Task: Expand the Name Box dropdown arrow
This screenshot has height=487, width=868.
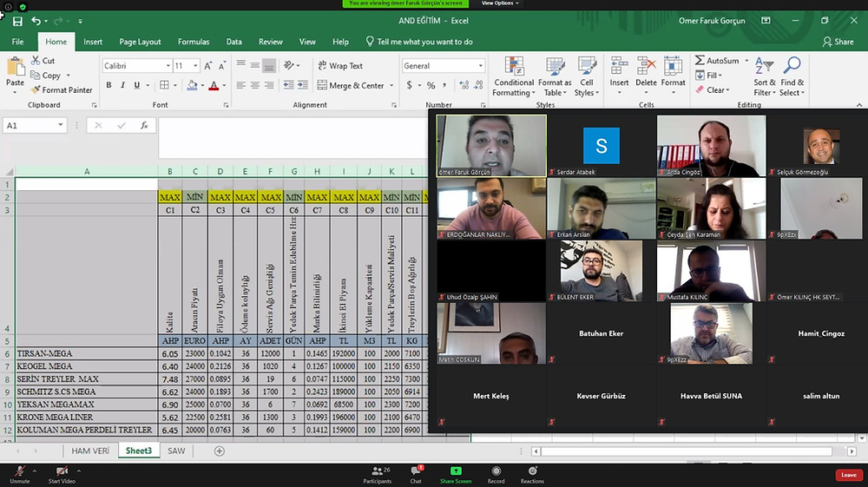Action: (60, 126)
